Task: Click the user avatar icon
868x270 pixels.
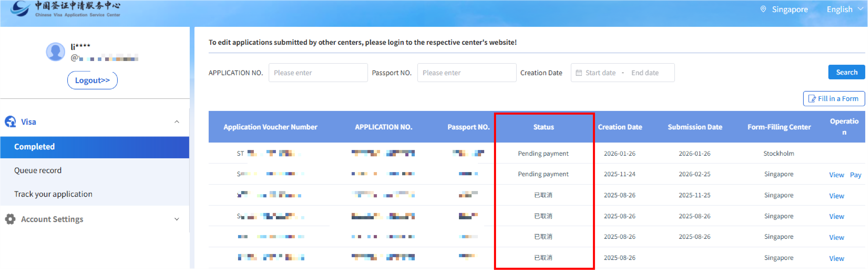Action: coord(55,52)
